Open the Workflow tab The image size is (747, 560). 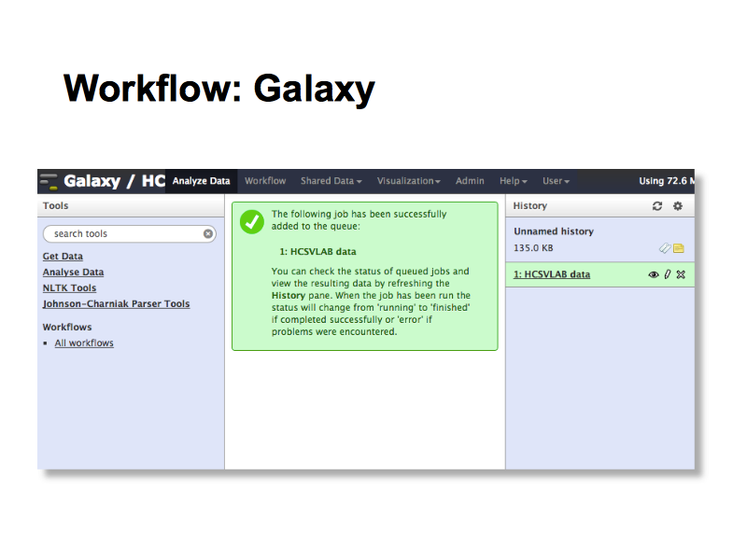pyautogui.click(x=265, y=181)
